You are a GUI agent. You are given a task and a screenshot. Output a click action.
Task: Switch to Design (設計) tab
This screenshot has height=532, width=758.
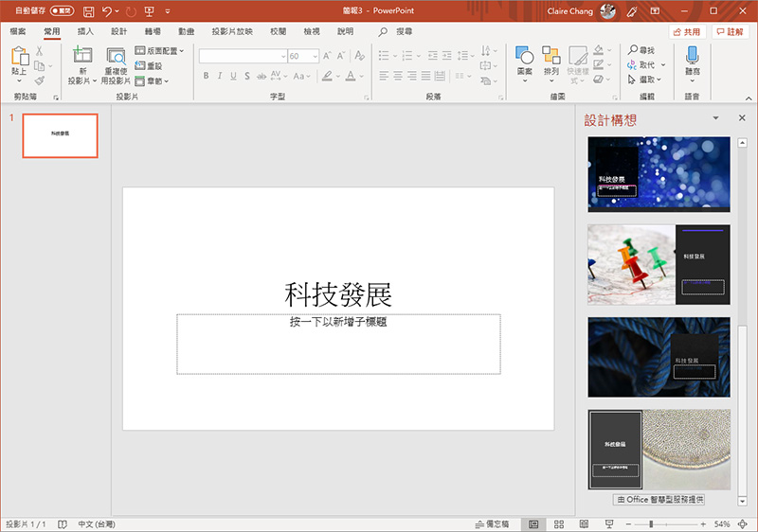(x=119, y=32)
